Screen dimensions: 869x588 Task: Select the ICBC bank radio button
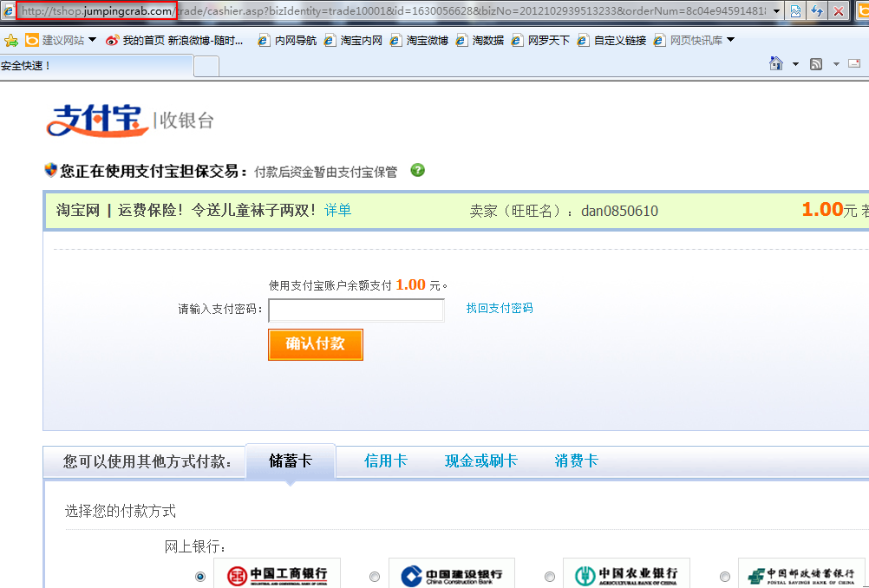[x=201, y=577]
